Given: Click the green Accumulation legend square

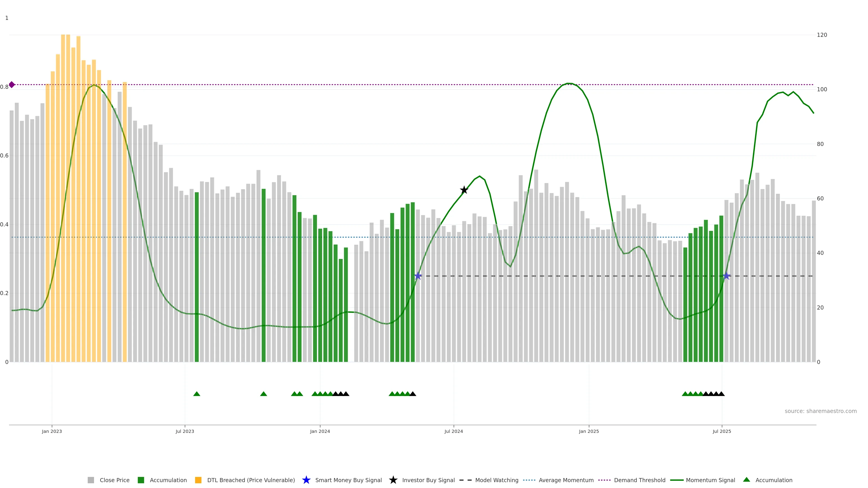Looking at the screenshot, I should click(x=141, y=480).
